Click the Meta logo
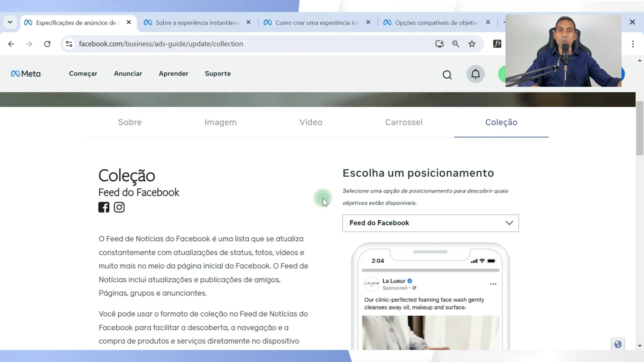Screen dimensions: 644x362 coord(26,74)
